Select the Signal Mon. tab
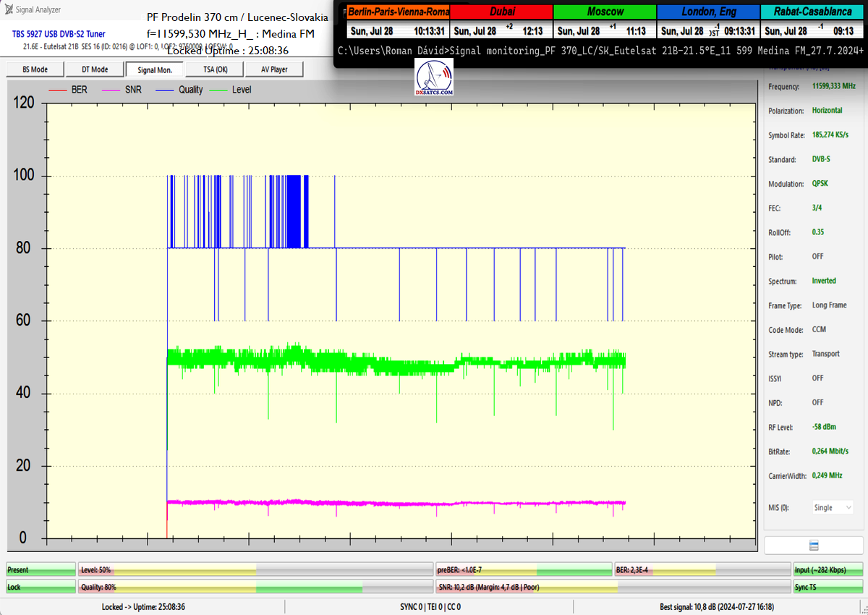The width and height of the screenshot is (868, 615). coord(154,69)
